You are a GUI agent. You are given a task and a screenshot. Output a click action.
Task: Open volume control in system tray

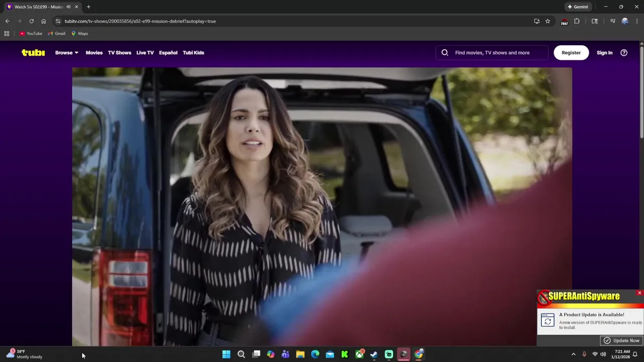coord(603,354)
